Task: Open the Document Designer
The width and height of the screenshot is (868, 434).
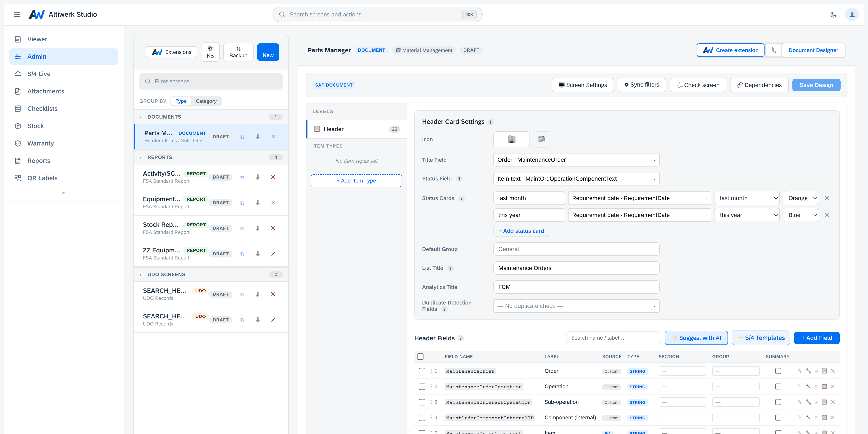Action: click(813, 50)
